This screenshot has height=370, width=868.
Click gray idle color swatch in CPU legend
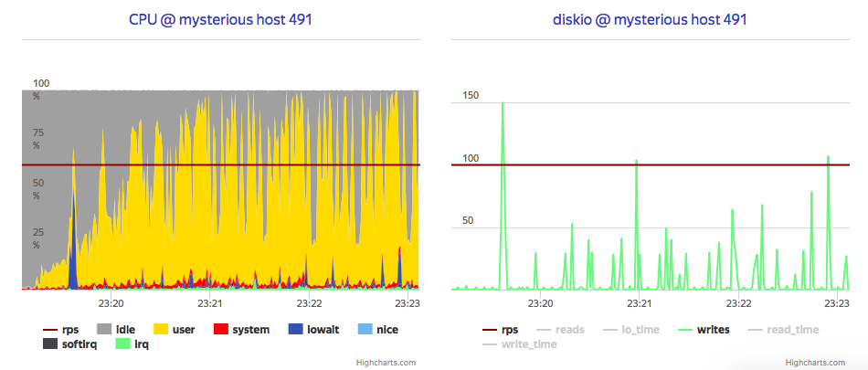pyautogui.click(x=105, y=330)
